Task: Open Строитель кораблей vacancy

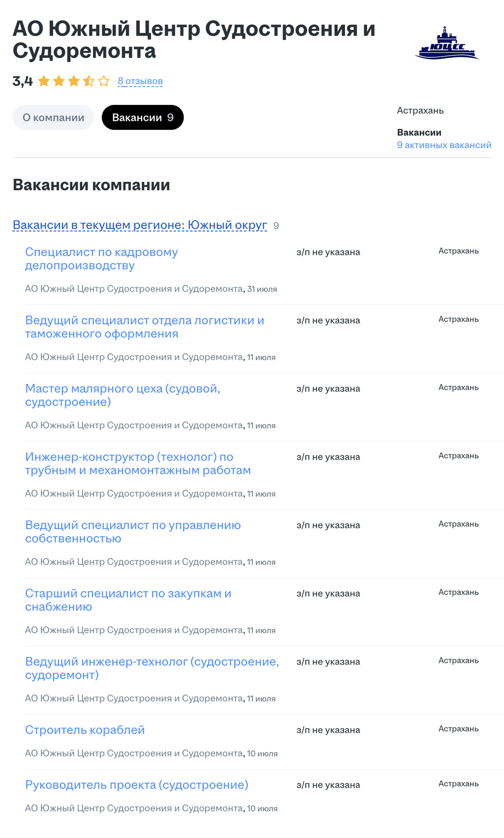Action: pos(85,730)
